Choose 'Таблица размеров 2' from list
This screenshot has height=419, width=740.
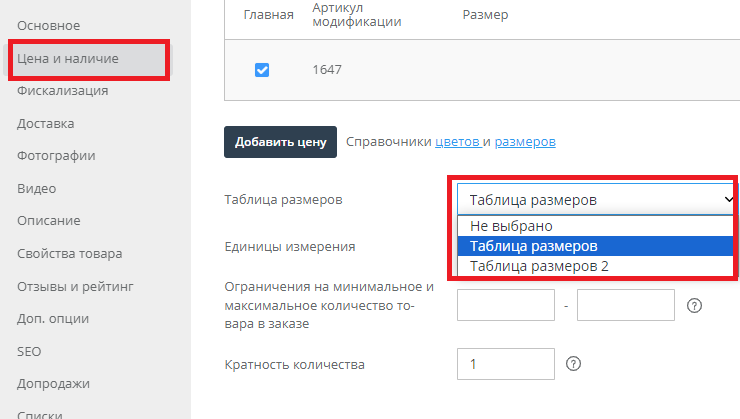coord(538,266)
